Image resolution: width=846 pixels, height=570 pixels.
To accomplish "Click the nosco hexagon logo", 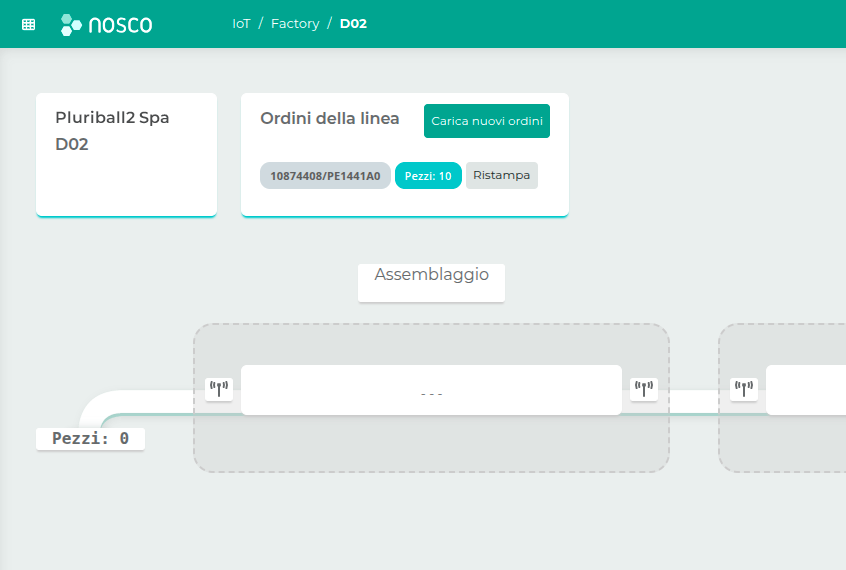I will pyautogui.click(x=71, y=24).
